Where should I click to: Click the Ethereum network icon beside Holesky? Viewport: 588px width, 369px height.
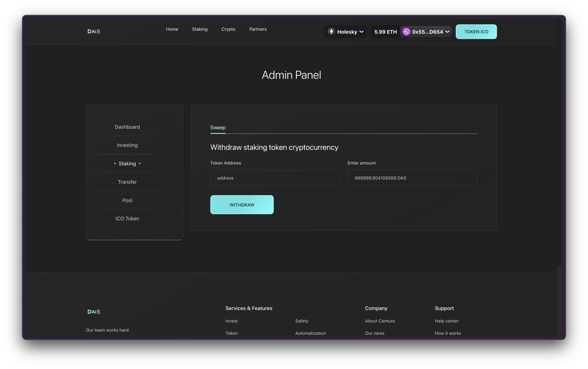[331, 32]
